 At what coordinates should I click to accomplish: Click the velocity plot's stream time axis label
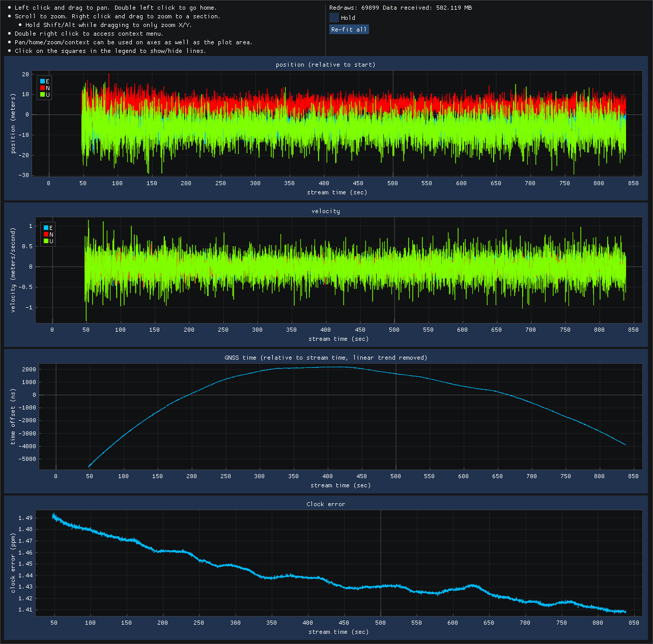click(338, 339)
